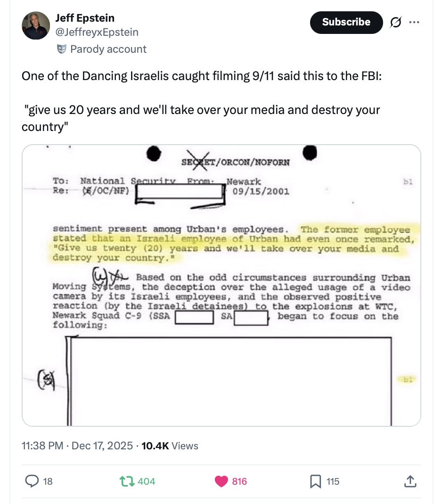Click the like count 816
Viewport: 442px width, 504px height.
point(239,481)
